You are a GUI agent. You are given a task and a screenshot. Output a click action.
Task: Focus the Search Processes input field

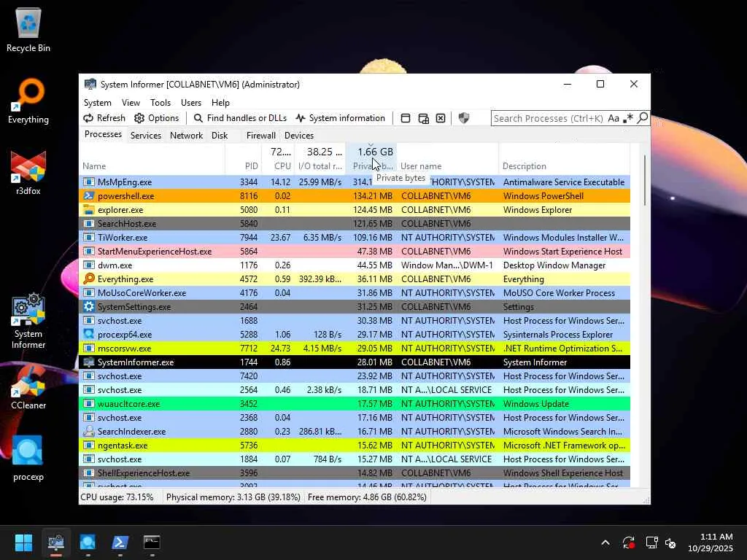(x=549, y=118)
